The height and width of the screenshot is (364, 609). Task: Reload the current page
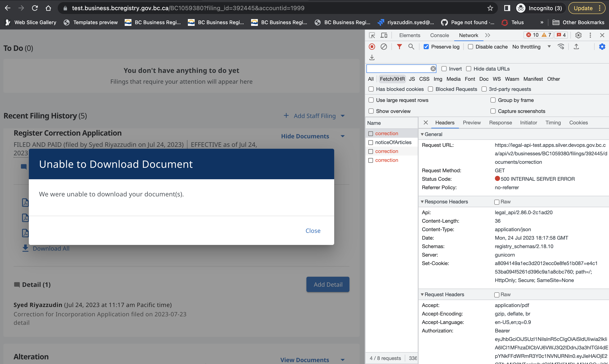click(x=35, y=8)
